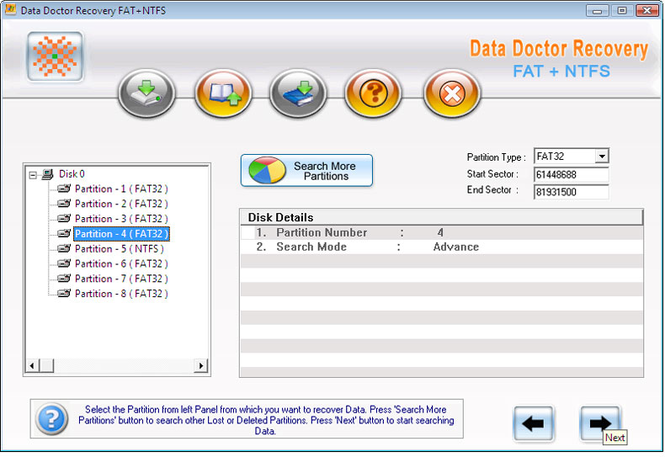Click the Start Sector input field
Image resolution: width=665 pixels, height=457 pixels.
click(x=571, y=174)
